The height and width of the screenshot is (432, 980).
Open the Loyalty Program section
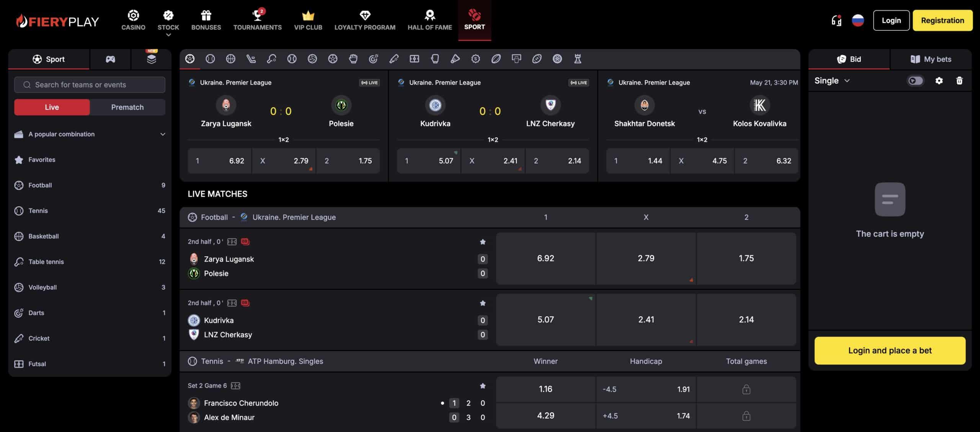(x=365, y=20)
